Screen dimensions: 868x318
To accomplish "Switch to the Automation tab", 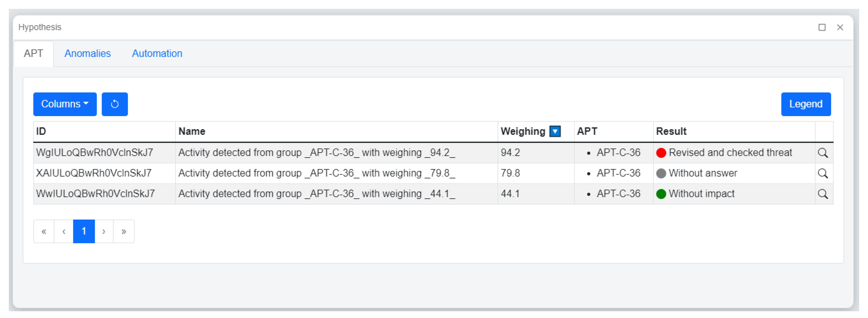I will coord(157,53).
